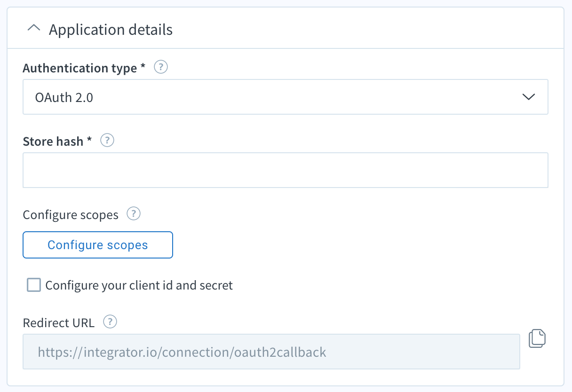Image resolution: width=572 pixels, height=392 pixels.
Task: Focus the Store hash input field
Action: [x=285, y=170]
